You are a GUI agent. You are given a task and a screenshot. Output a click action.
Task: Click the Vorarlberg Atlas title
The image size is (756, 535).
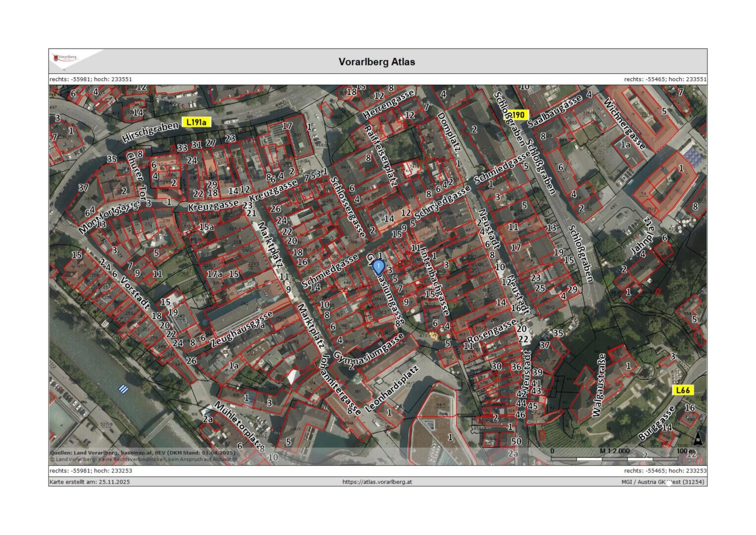tap(377, 62)
